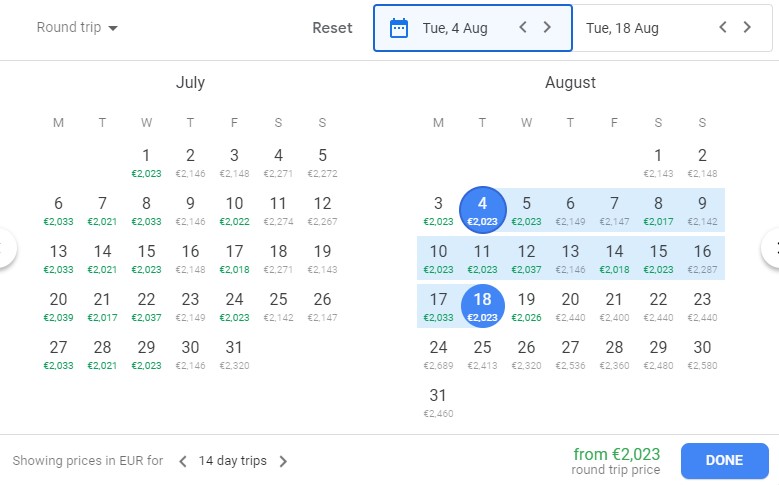The image size is (779, 485).
Task: Select August 8 priced at €2,017
Action: [658, 209]
